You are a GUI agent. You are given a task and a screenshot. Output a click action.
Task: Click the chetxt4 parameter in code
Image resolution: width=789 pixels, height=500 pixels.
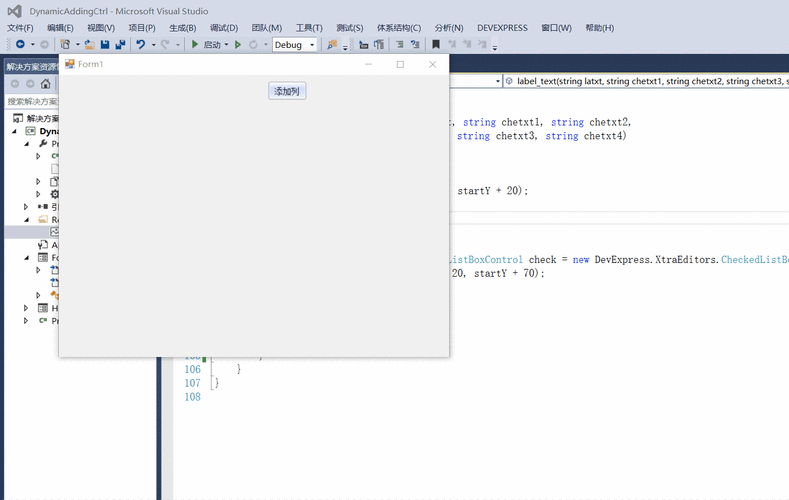[604, 136]
